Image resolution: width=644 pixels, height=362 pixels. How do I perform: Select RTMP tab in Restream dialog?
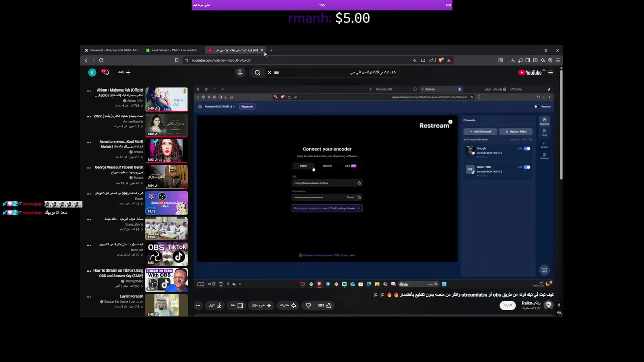(303, 166)
